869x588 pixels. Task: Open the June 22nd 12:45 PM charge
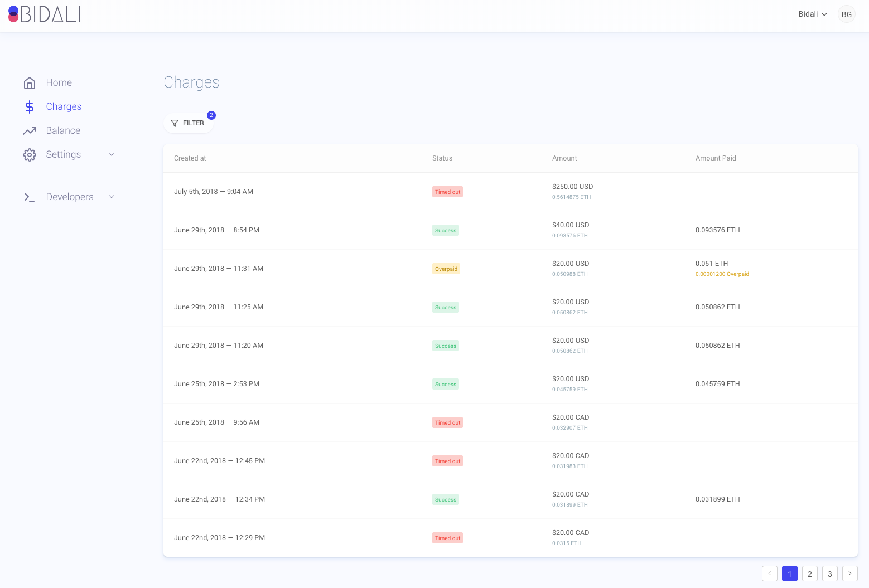coord(510,461)
